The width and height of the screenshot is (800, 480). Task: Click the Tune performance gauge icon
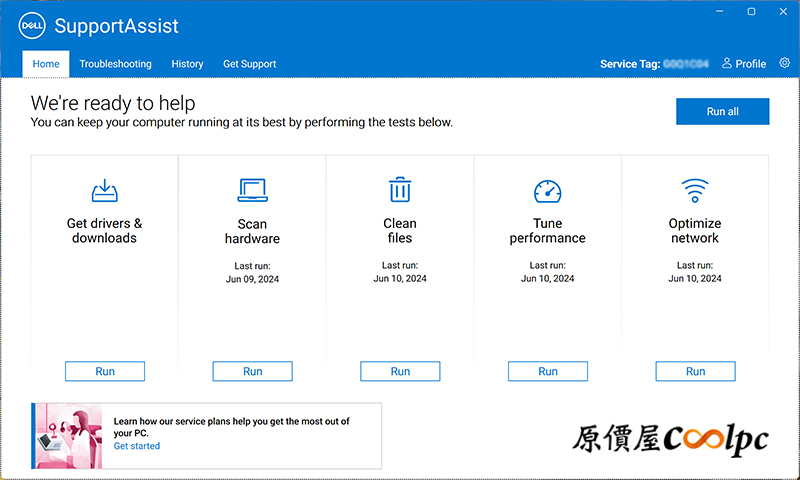[547, 191]
